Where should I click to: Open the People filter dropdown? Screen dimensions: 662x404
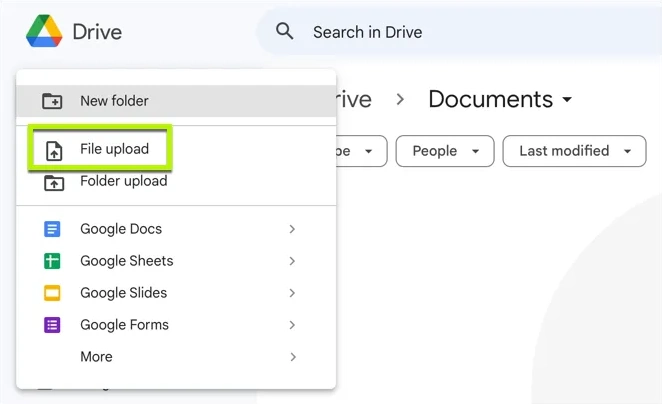pos(445,151)
